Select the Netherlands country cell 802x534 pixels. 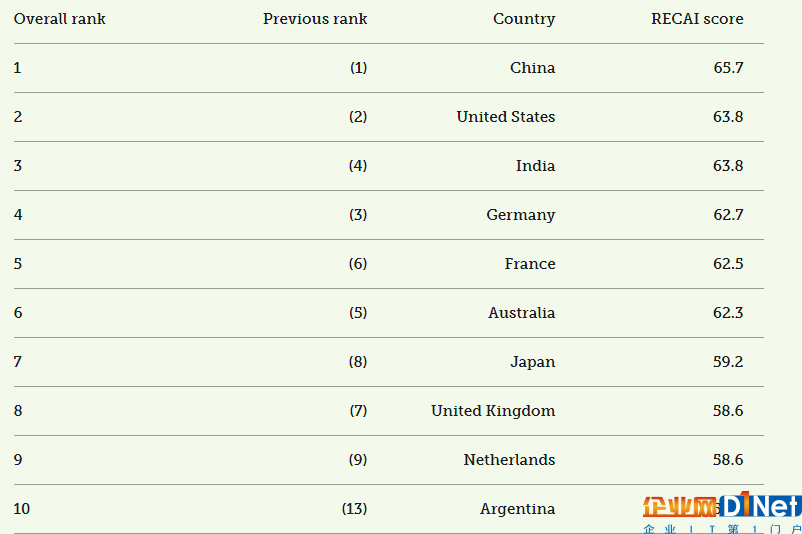point(509,460)
